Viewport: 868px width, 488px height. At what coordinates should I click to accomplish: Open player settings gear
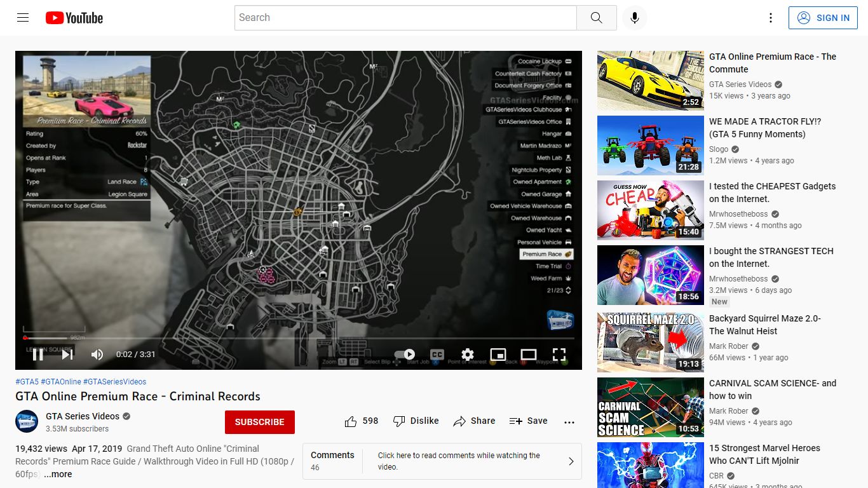pyautogui.click(x=468, y=354)
